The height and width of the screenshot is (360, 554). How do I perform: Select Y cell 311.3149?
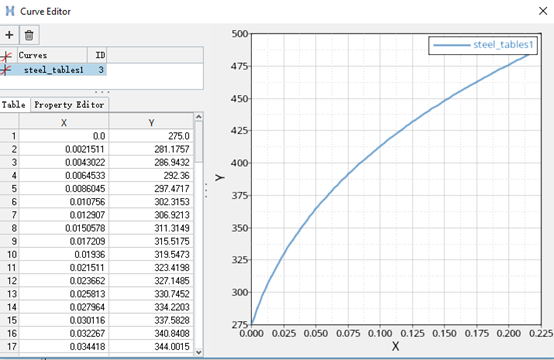coord(151,228)
